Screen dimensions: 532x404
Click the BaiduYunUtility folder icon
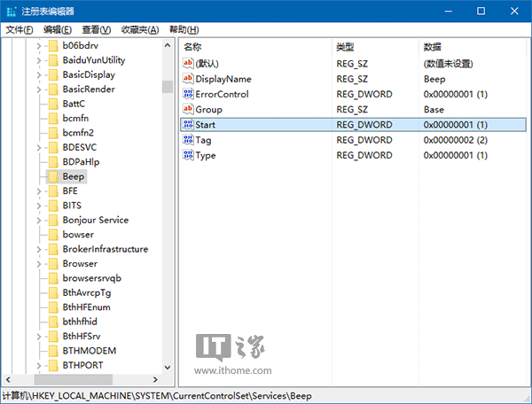[x=53, y=60]
